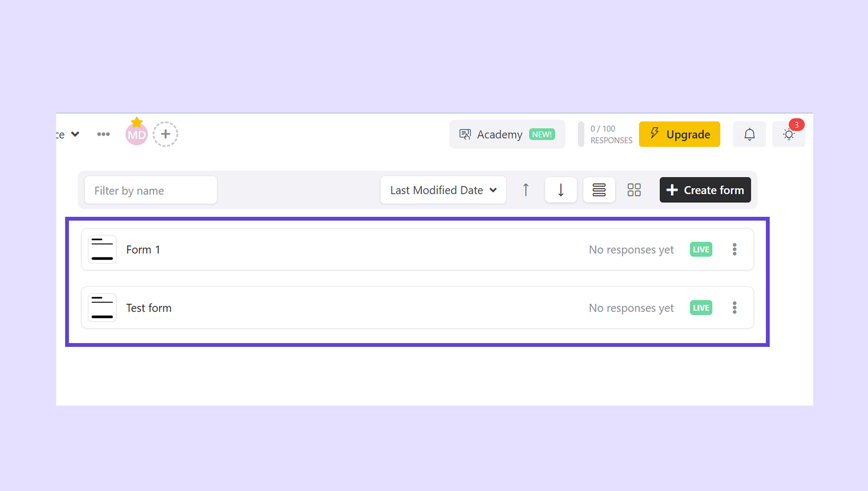Click the three-dot workspace options icon
The height and width of the screenshot is (491, 868).
click(x=103, y=134)
